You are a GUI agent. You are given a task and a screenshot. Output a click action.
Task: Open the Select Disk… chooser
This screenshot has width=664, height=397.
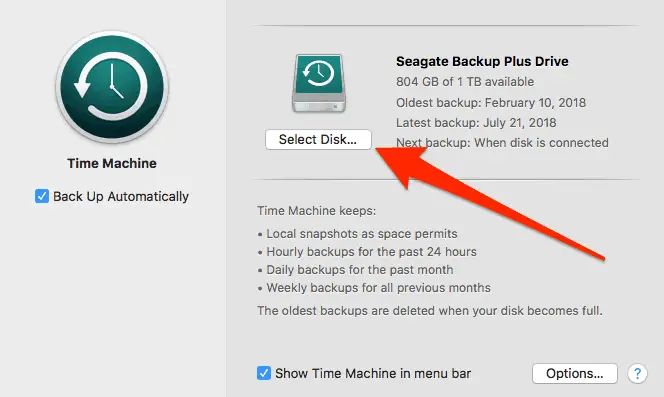[318, 139]
